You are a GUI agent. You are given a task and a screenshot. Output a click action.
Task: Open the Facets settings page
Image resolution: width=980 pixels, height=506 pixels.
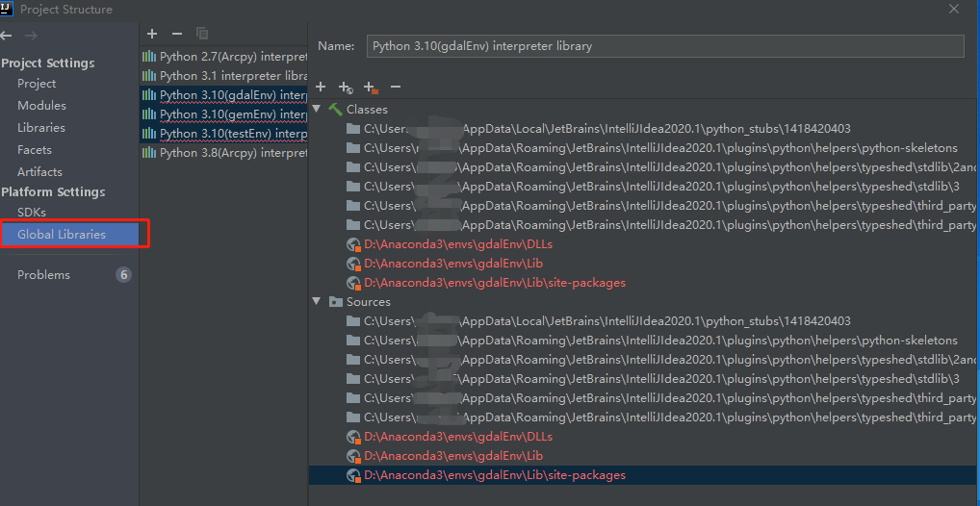pos(35,150)
